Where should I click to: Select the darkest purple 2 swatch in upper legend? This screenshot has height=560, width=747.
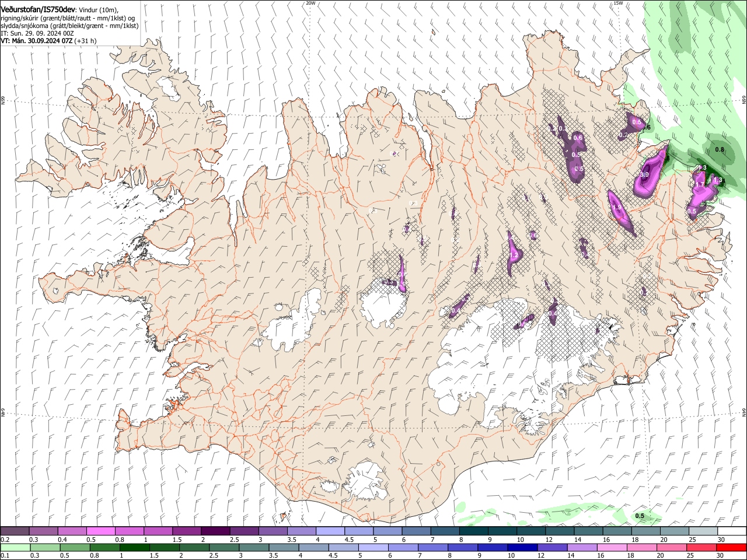(x=215, y=531)
